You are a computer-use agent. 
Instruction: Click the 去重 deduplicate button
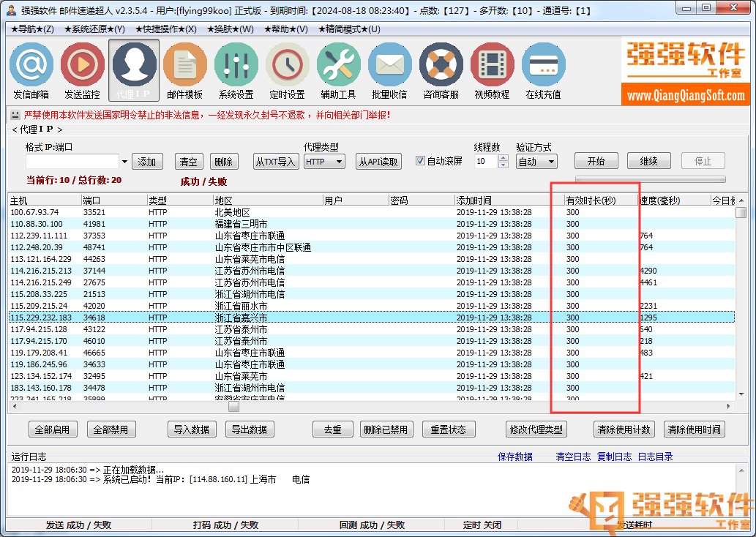[333, 429]
